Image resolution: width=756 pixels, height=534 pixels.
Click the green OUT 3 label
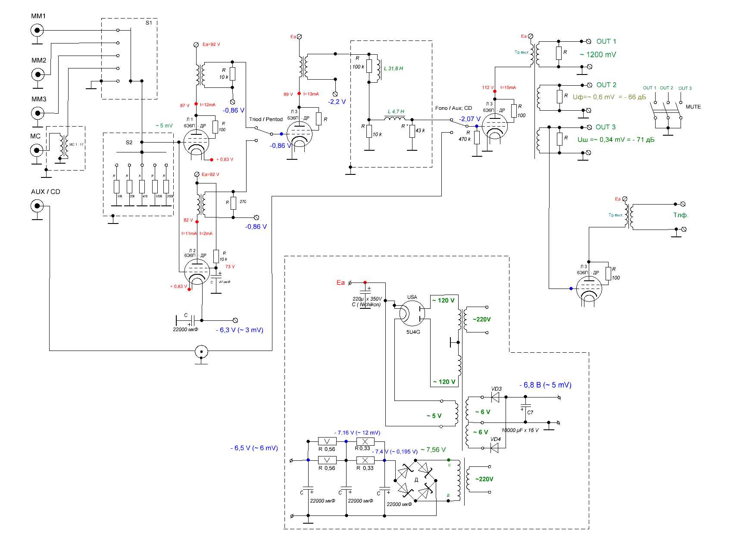[x=606, y=127]
